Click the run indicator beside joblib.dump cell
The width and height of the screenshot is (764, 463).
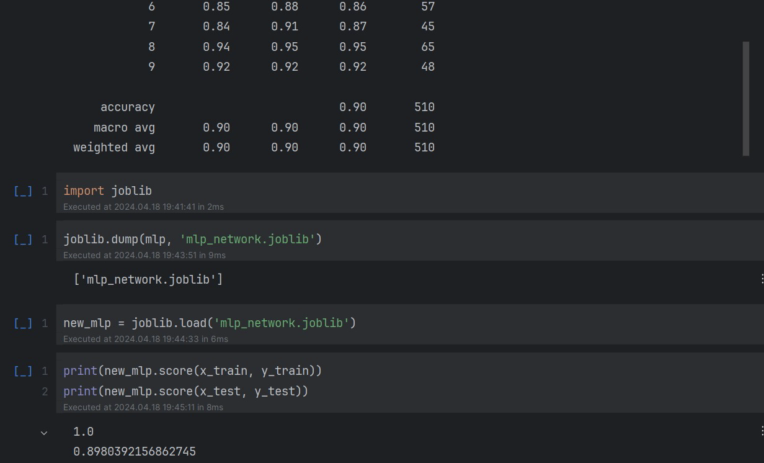(x=23, y=239)
